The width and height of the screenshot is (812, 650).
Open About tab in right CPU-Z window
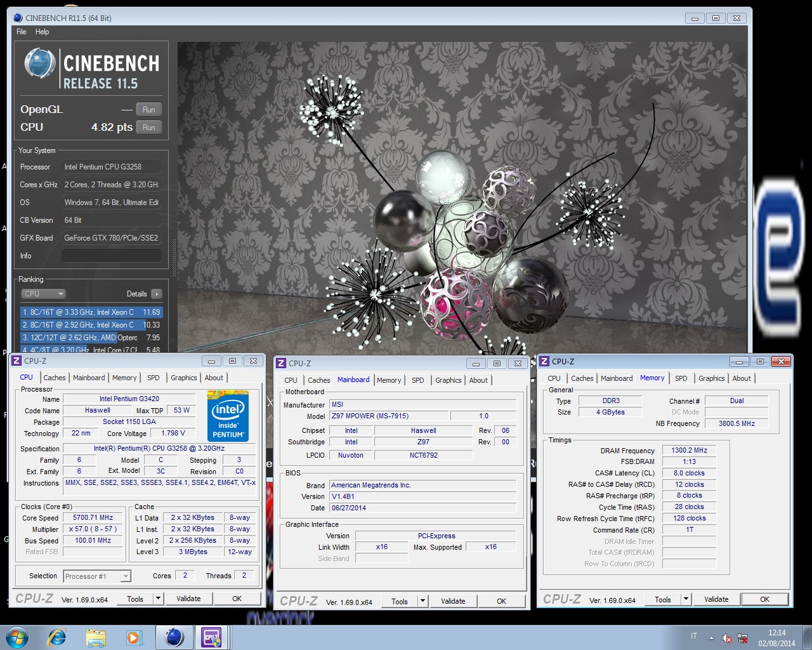pos(742,378)
